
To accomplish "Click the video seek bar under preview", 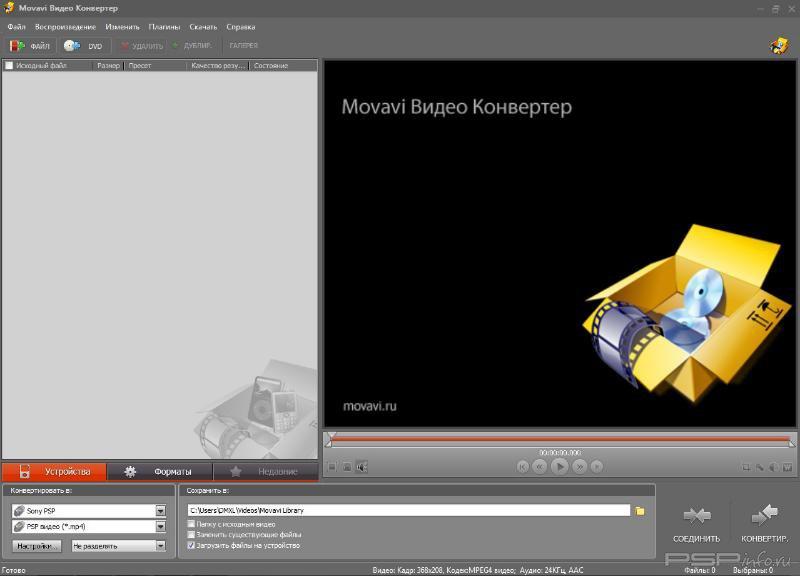I will pos(560,439).
